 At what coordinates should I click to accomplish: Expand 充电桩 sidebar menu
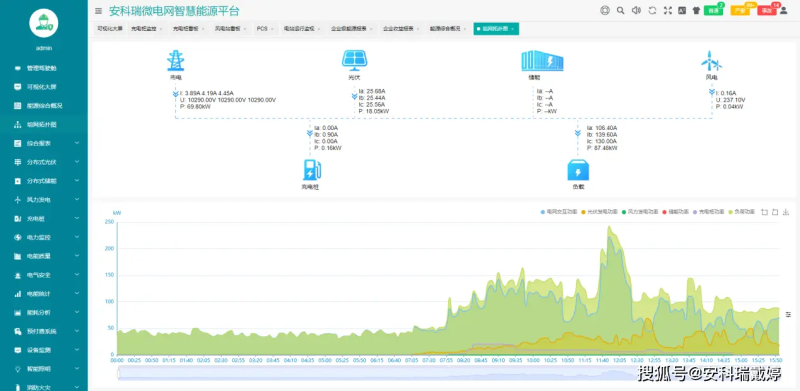coord(44,218)
